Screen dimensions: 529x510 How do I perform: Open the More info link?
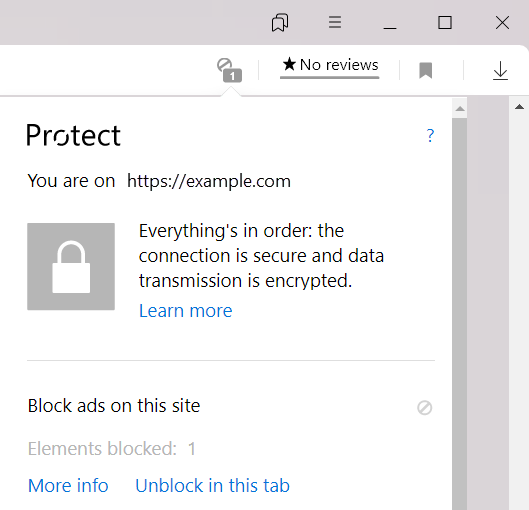tap(68, 486)
